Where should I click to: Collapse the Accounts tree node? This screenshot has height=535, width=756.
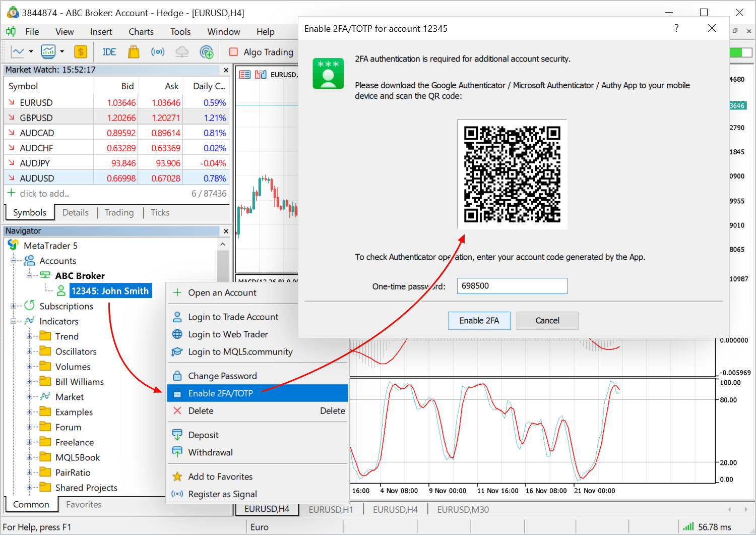click(x=14, y=261)
